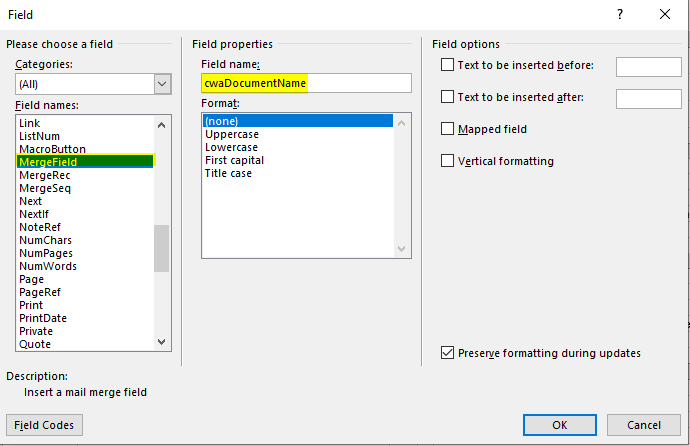Screen dimensions: 690x446
Task: Click the Help question mark icon
Action: click(621, 15)
